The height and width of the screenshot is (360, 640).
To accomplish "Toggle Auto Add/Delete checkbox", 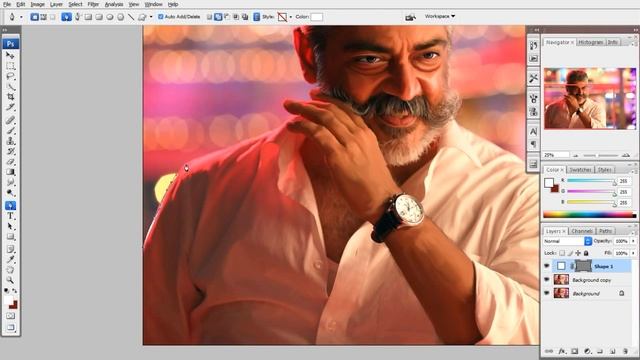I will [x=160, y=17].
